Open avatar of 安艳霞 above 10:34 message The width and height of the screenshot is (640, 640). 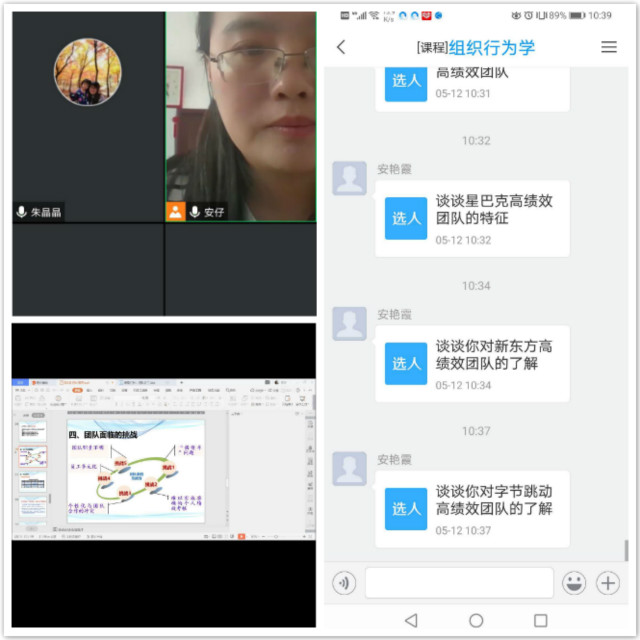(349, 324)
